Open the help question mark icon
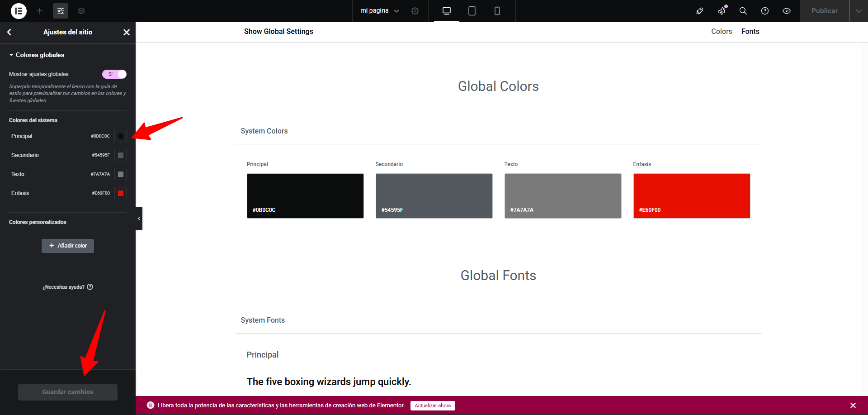The image size is (868, 415). point(764,11)
